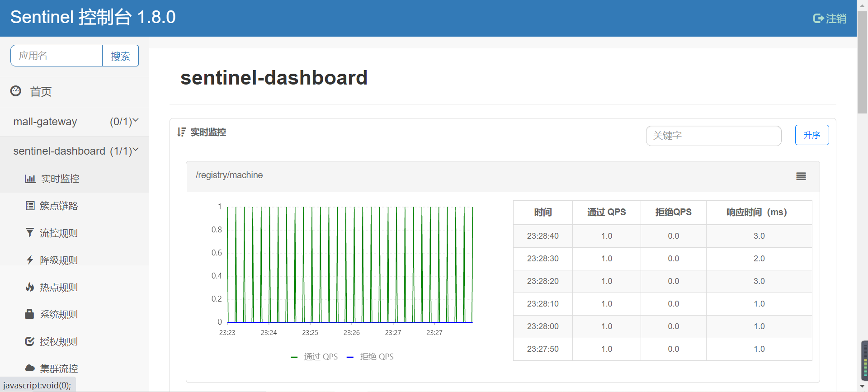The width and height of the screenshot is (868, 392).
Task: Click the 簇点链路 list icon
Action: point(30,206)
